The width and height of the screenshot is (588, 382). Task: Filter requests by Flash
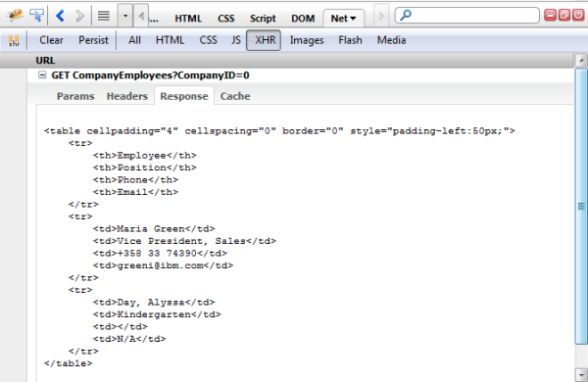pos(350,40)
